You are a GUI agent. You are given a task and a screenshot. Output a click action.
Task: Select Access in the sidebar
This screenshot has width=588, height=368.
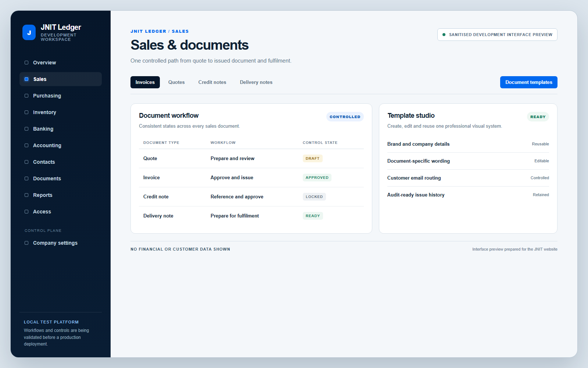[61, 212]
